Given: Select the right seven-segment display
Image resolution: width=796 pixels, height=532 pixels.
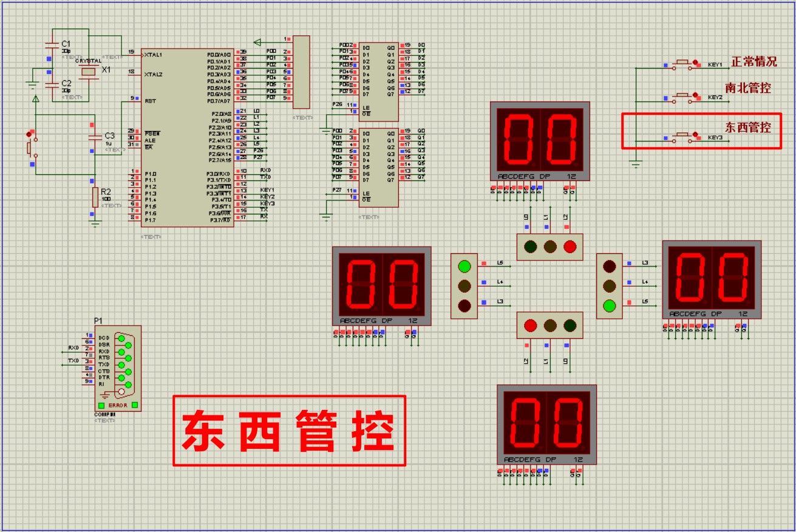Looking at the screenshot, I should [712, 279].
